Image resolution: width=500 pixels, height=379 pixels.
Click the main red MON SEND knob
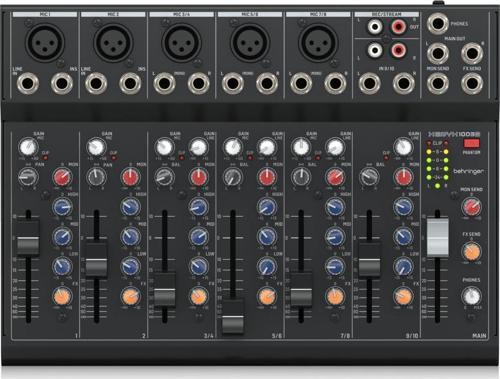[x=471, y=207]
